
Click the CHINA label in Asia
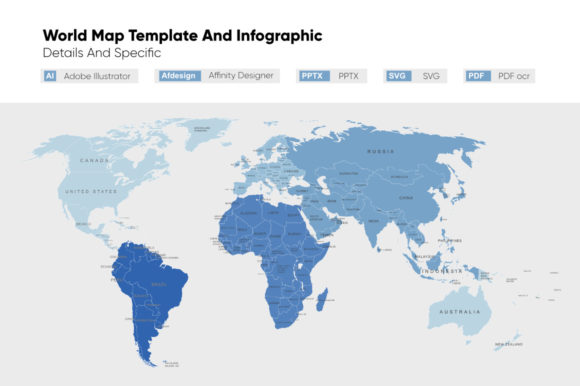(406, 198)
